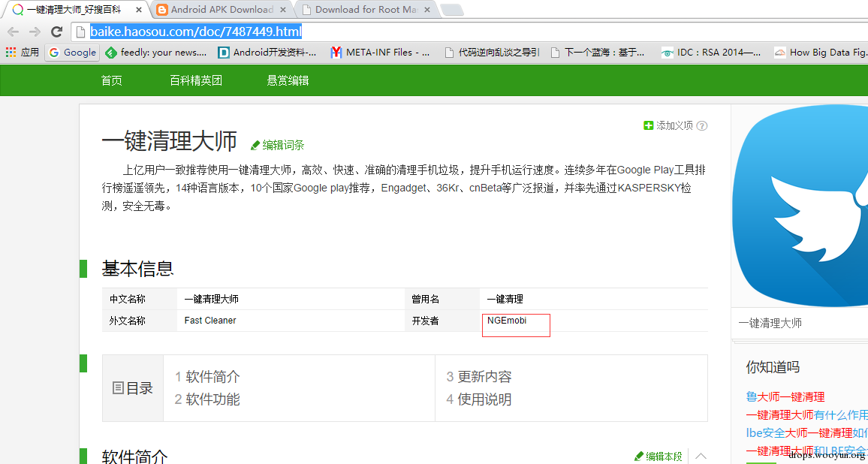Open the 鲁大师一键清理 related link
This screenshot has height=464, width=868.
click(785, 396)
